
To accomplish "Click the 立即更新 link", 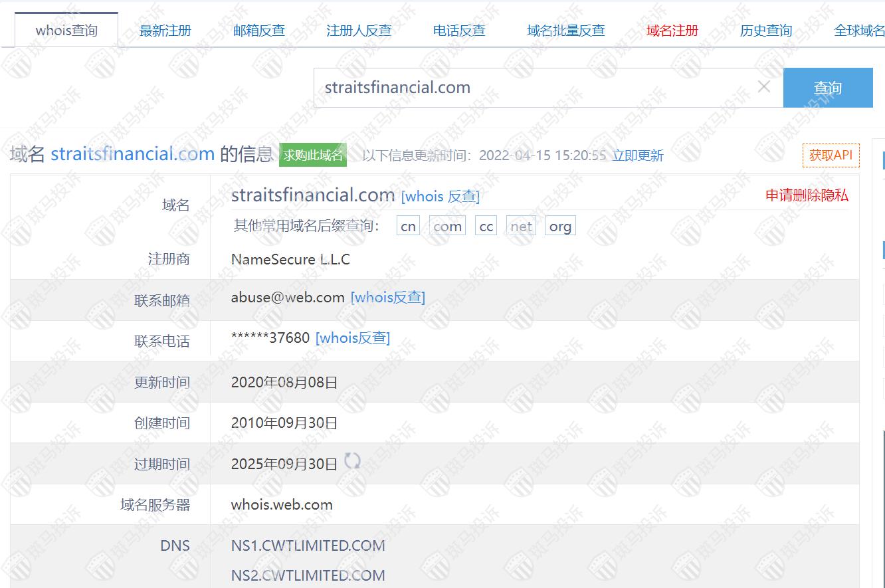I will click(637, 155).
